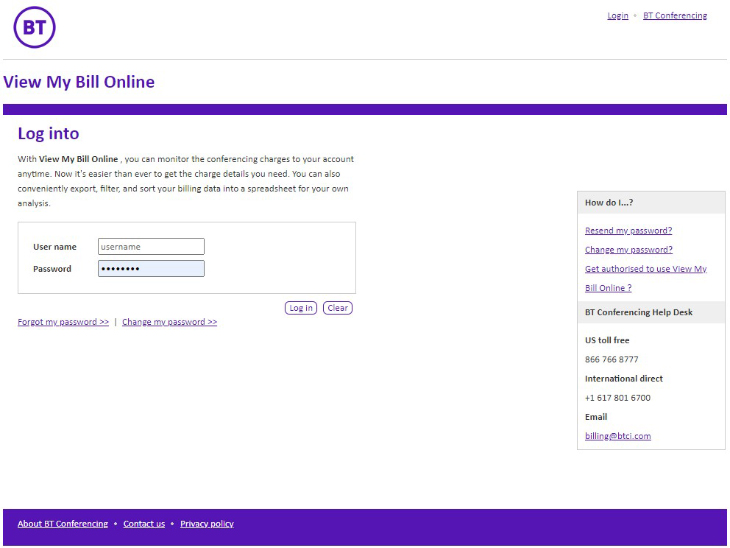
Task: Click the 'User name' field label
Action: pyautogui.click(x=55, y=247)
